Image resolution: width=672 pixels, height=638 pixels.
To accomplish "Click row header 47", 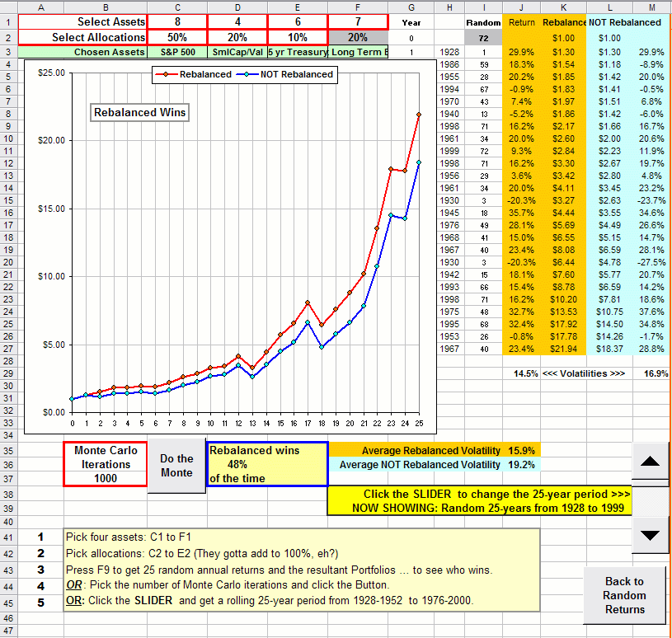I will pos(8,631).
